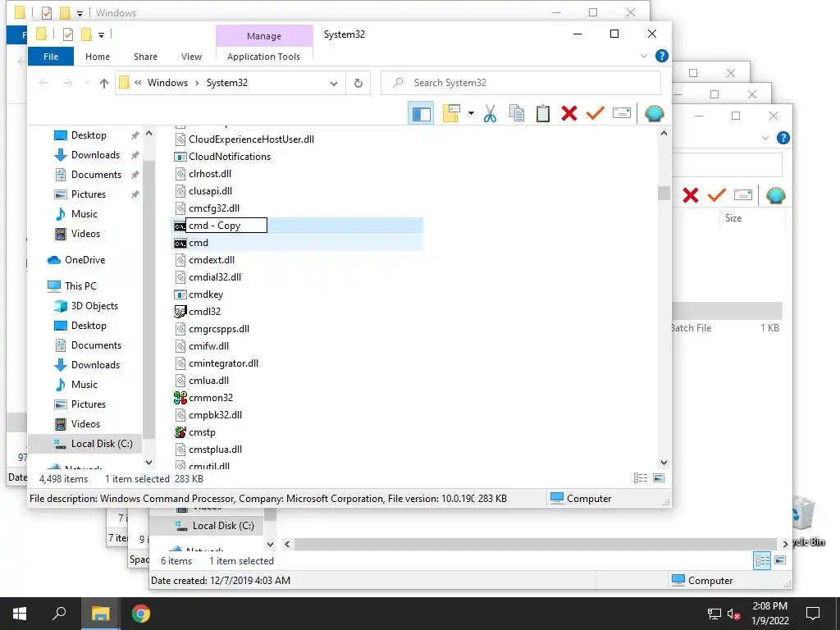Select CloudNotifications file icon
Screen dimensions: 840x630
[180, 157]
